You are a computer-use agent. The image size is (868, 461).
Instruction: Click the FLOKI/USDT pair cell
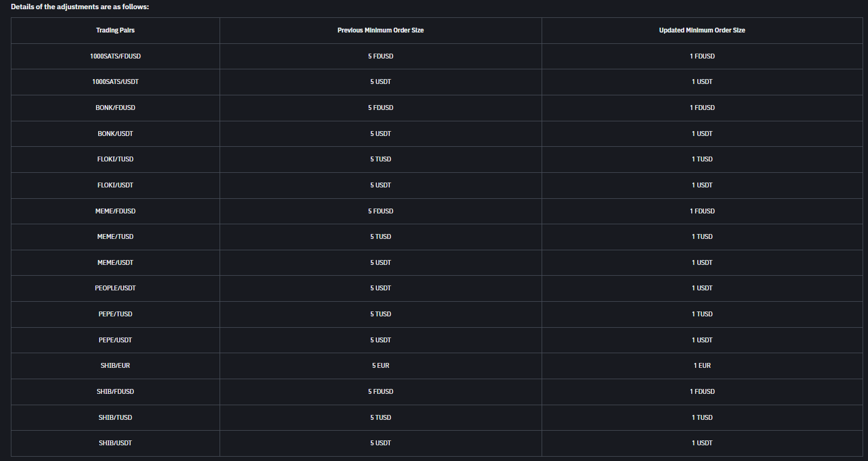click(x=115, y=185)
